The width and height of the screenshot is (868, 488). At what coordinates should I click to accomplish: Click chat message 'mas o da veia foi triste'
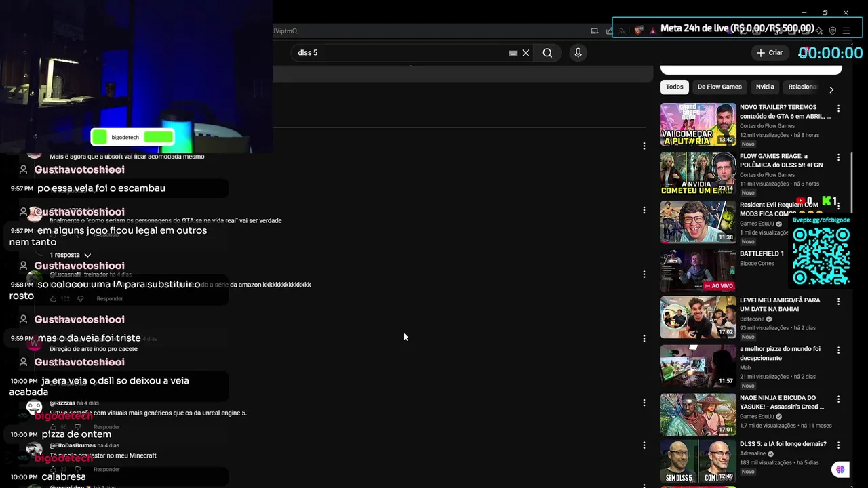[x=89, y=338]
